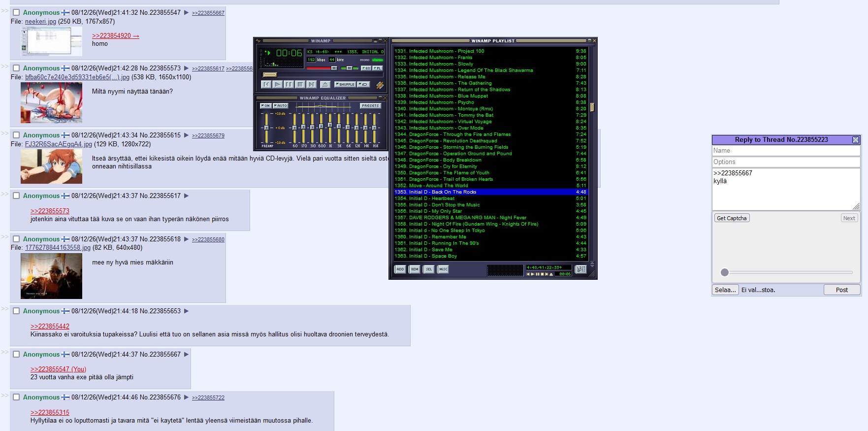This screenshot has height=431, width=868.
Task: Select 'DragonForce - Cry for Eternity' in playlist
Action: pyautogui.click(x=491, y=166)
